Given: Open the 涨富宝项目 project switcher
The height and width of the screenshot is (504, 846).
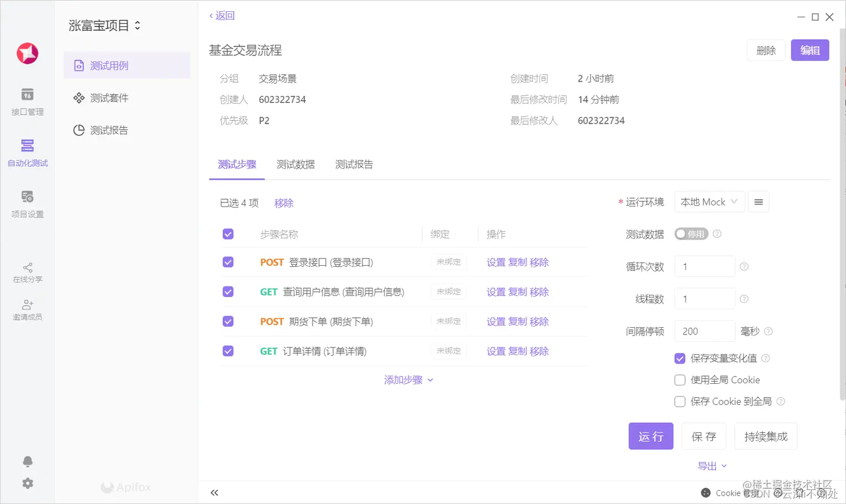Looking at the screenshot, I should coord(105,25).
